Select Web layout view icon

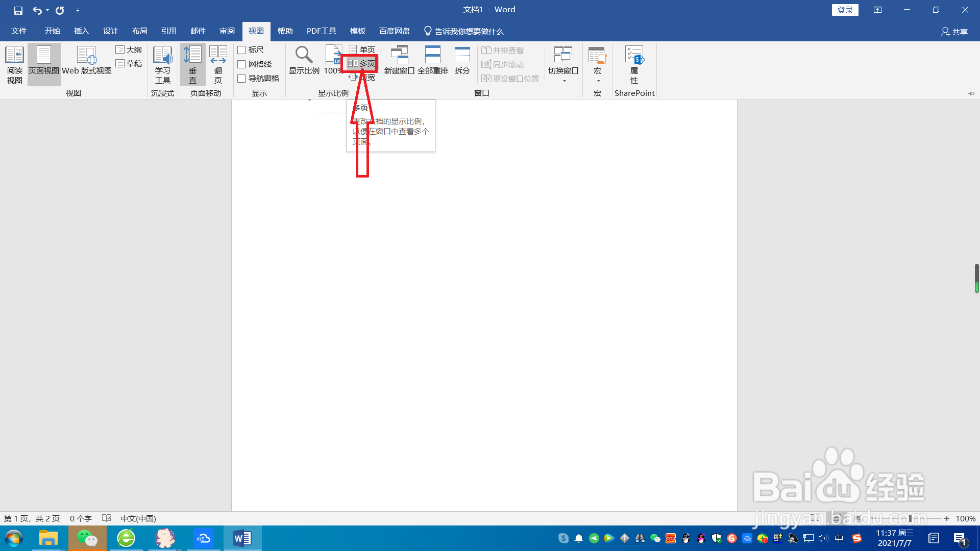click(x=86, y=61)
